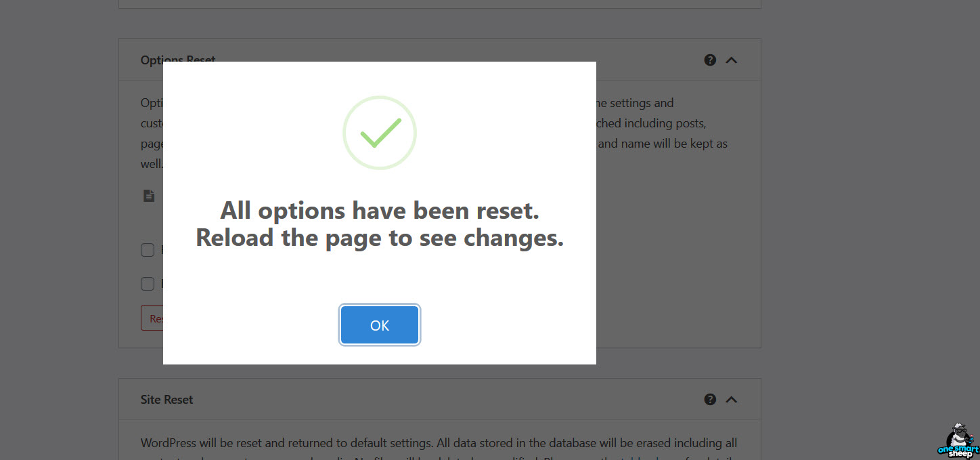This screenshot has width=980, height=460.
Task: Click the document icon in Options Reset section
Action: coord(148,195)
